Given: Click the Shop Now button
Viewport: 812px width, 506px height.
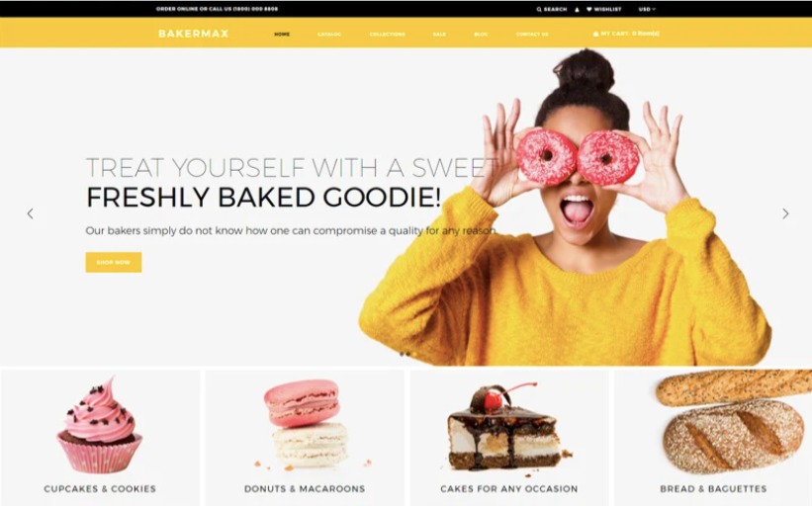Looking at the screenshot, I should [114, 262].
